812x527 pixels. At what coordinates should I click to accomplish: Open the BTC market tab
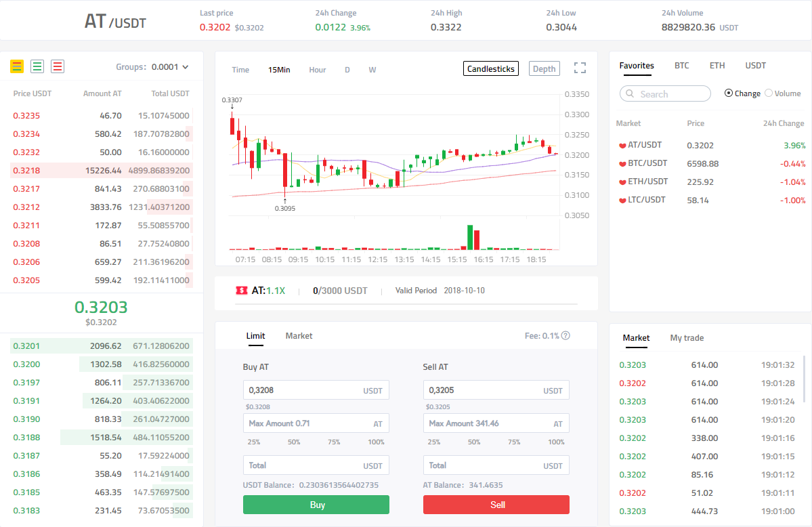pyautogui.click(x=681, y=66)
